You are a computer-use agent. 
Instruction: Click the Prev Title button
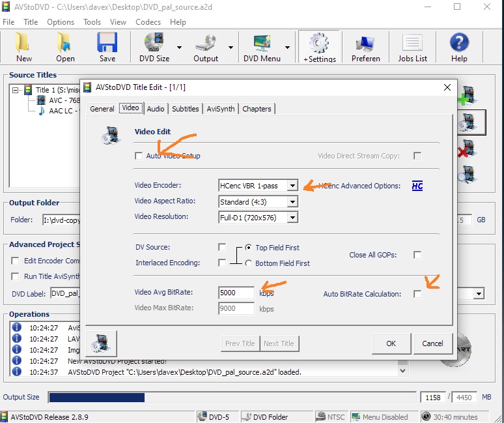[240, 343]
